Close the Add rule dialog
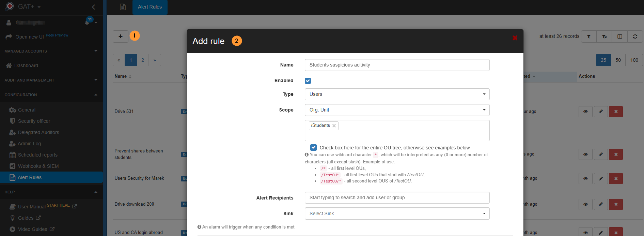644x236 pixels. click(x=515, y=38)
